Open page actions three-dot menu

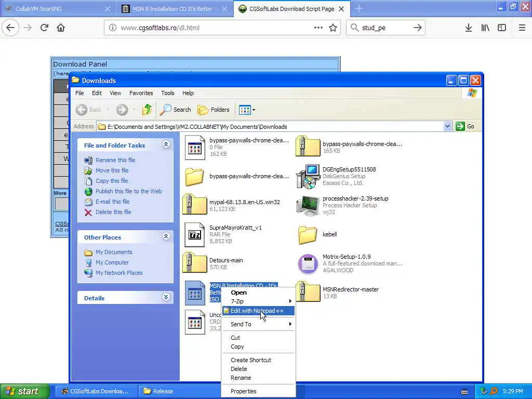tap(318, 28)
